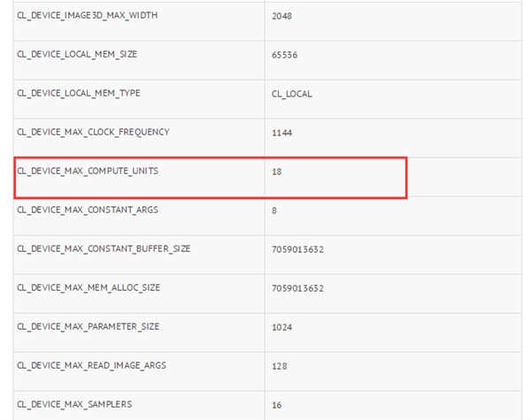Image resolution: width=531 pixels, height=420 pixels.
Task: Select the max samplers value 16
Action: tap(277, 404)
